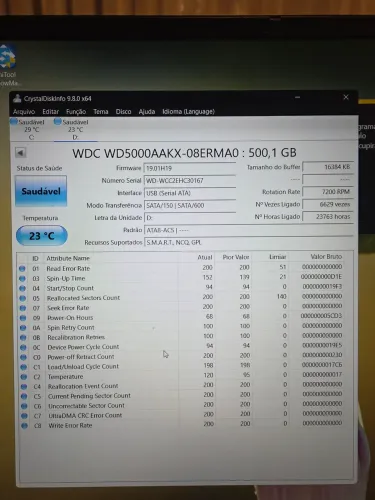Click the status dot for Read Error Rate

(x=22, y=269)
